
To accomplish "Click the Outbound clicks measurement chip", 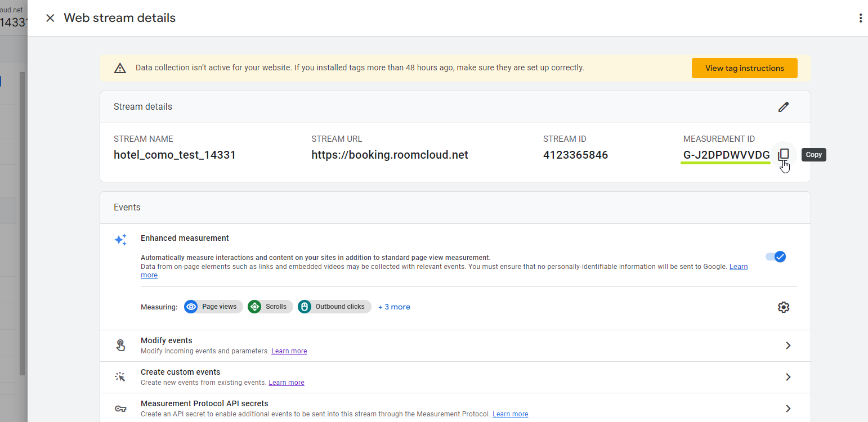I will pyautogui.click(x=334, y=306).
